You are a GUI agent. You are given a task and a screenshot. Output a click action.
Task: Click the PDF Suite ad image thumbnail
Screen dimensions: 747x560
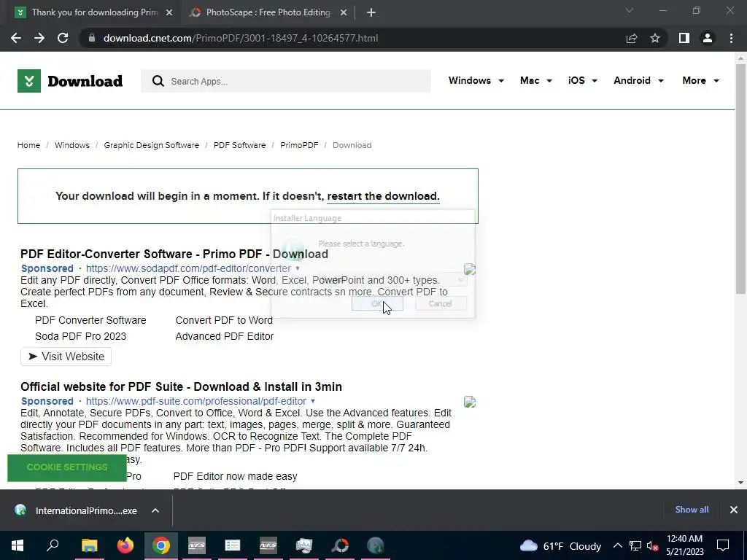470,402
